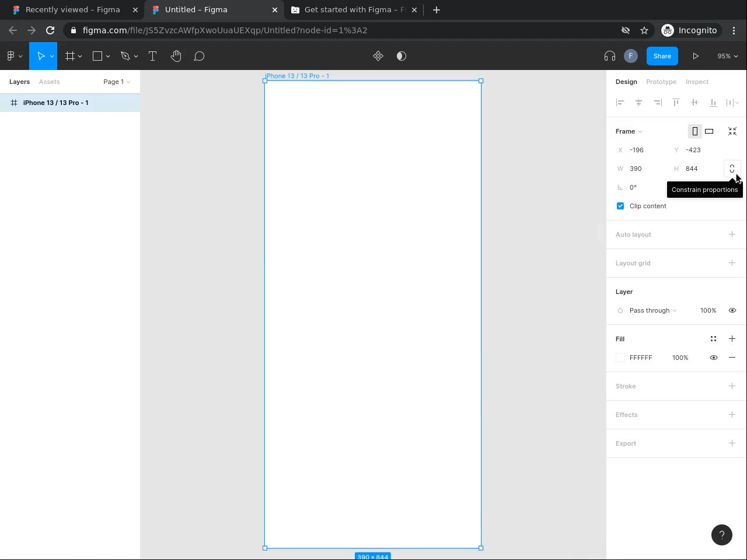Select the Pen tool
Viewport: 747px width, 560px height.
125,56
